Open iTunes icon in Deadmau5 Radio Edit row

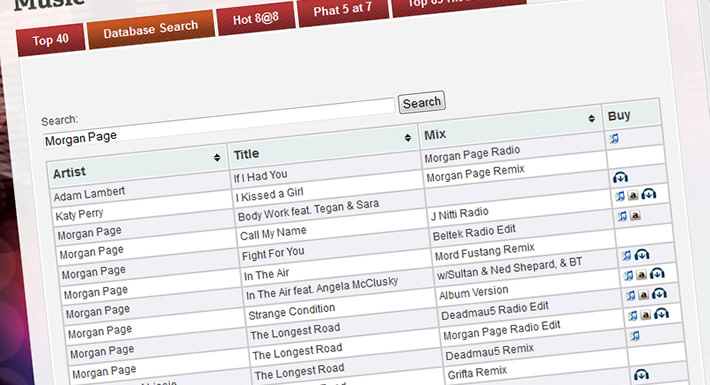(x=631, y=295)
